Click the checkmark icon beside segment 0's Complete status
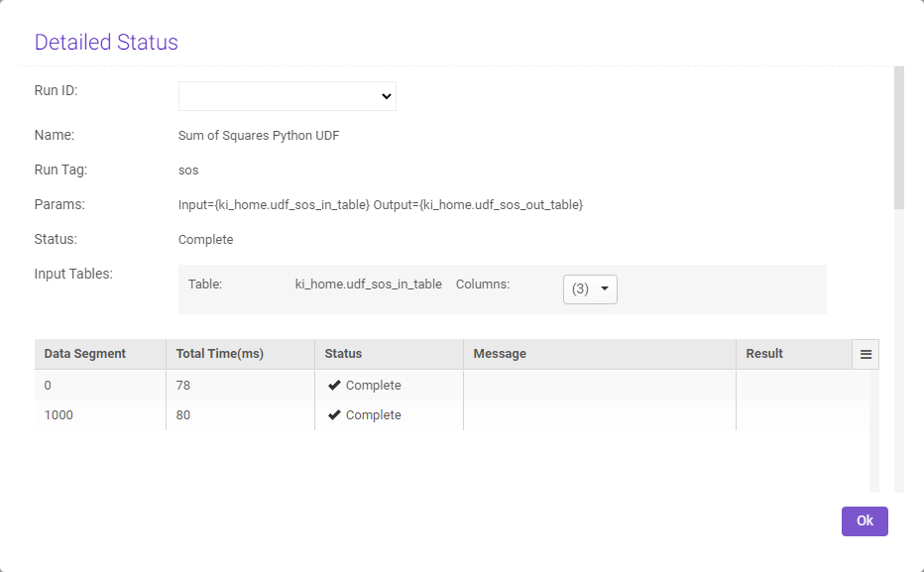 click(334, 385)
